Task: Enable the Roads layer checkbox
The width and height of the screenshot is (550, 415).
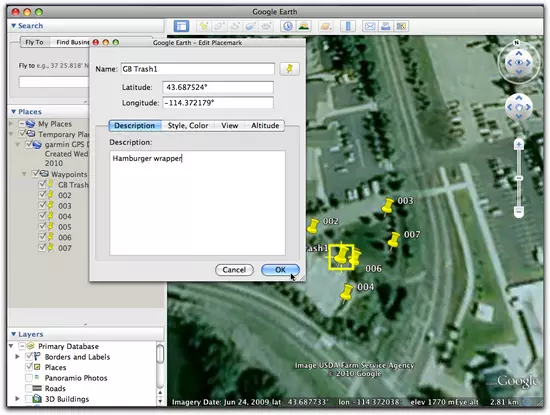Action: coord(29,388)
